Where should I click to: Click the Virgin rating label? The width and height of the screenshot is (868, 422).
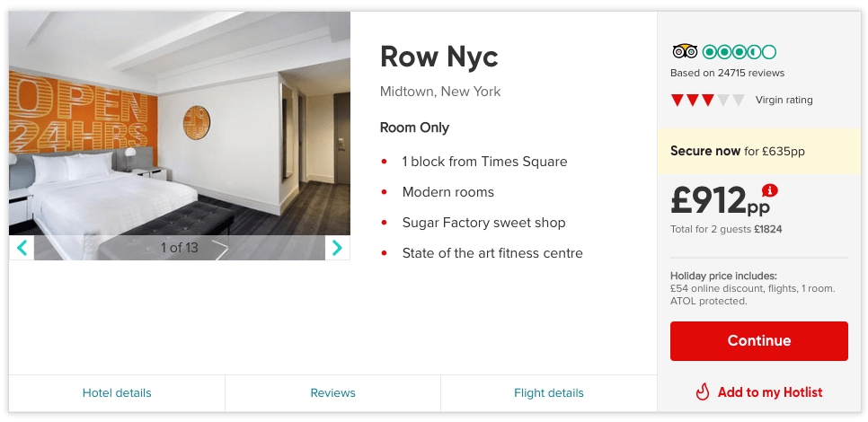[784, 101]
